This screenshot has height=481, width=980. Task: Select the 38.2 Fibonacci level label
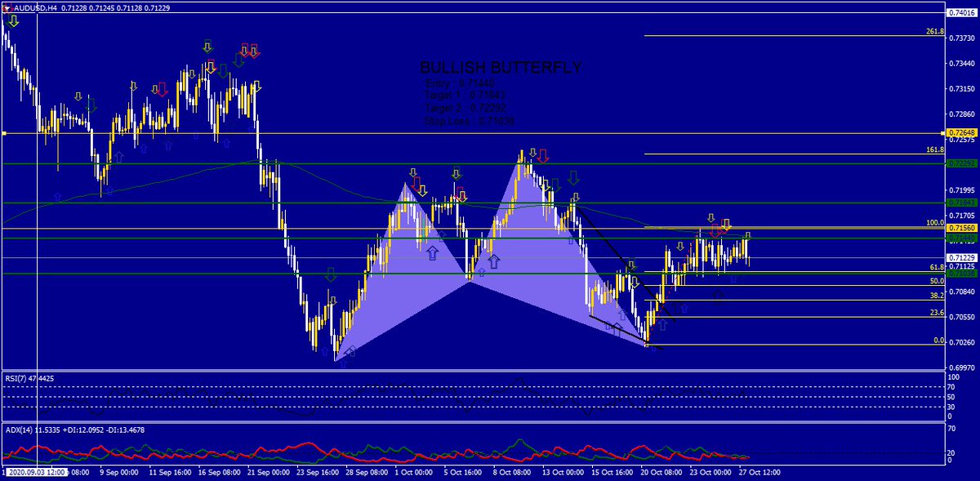[938, 295]
